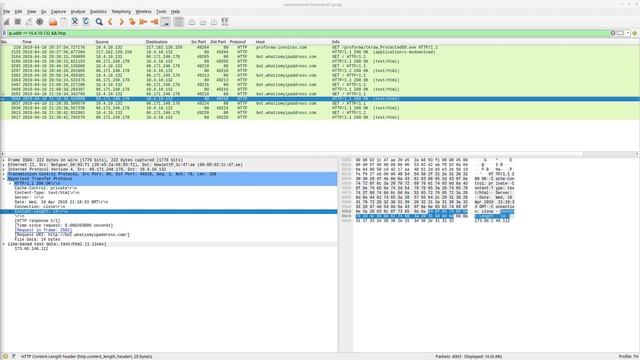
Task: Restart the current capture
Action: (29, 22)
